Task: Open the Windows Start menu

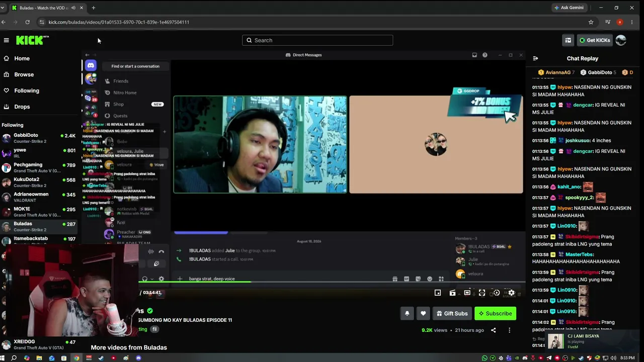Action: tap(3, 358)
